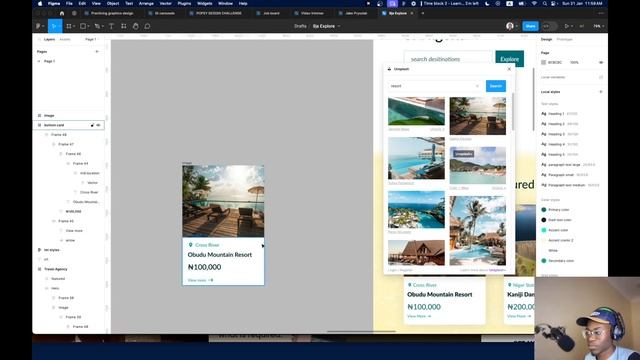Viewport: 640px width, 360px height.
Task: Select the Heading 1 text style
Action: (x=559, y=114)
